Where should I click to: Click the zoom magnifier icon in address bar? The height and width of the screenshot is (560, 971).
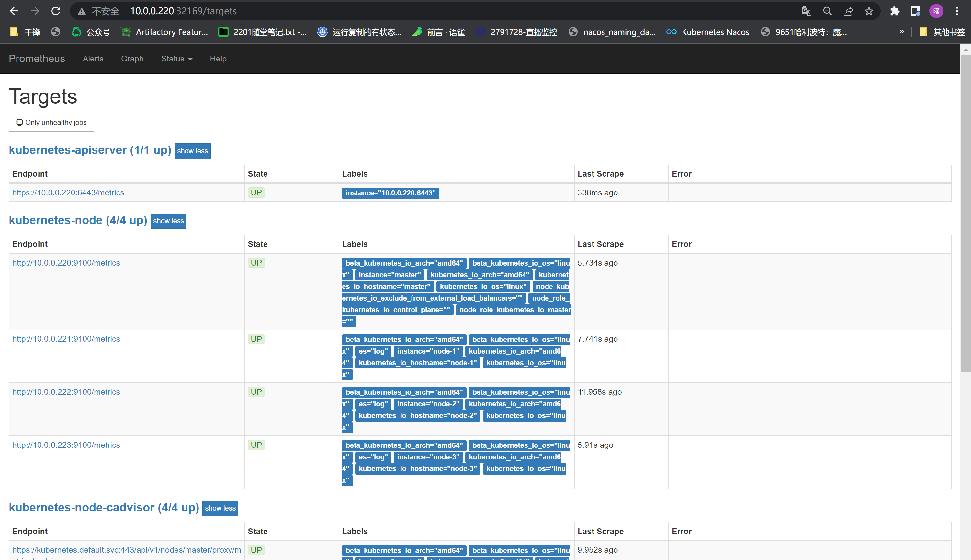(827, 11)
